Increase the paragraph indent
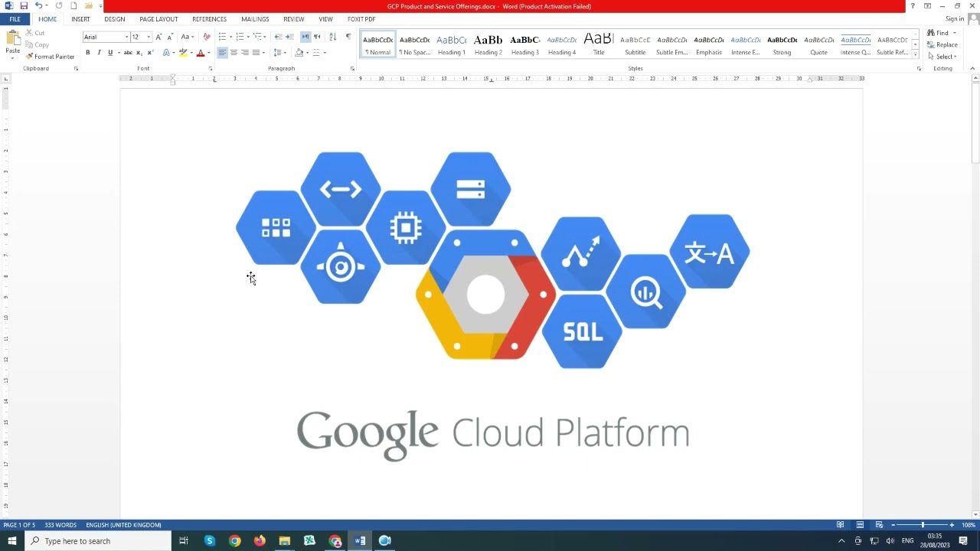 [289, 37]
